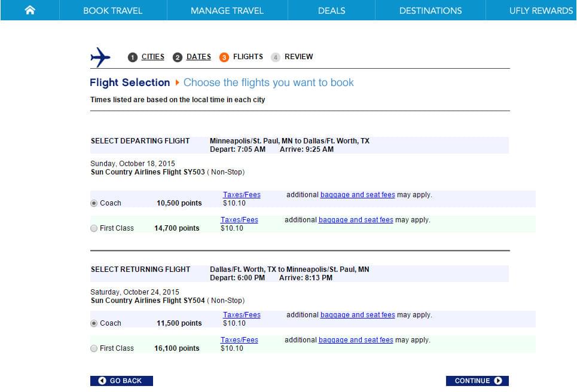Open the Destinations menu
The image size is (577, 392).
point(431,10)
